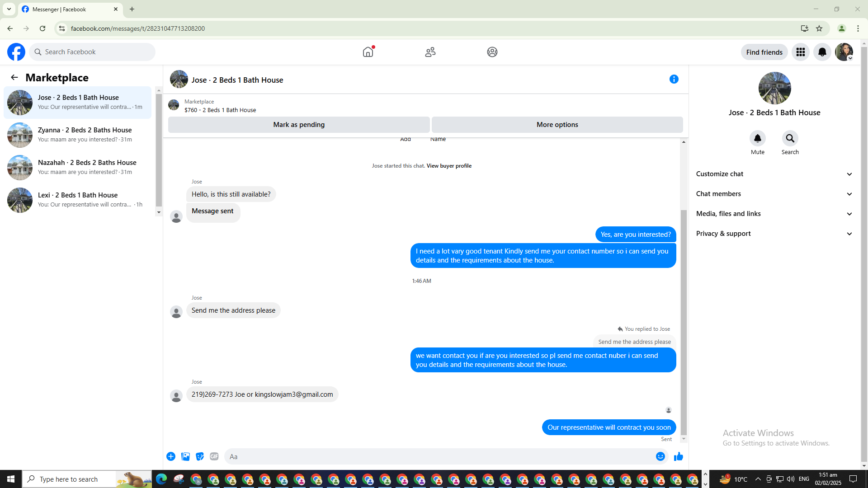Click Mark as pending button
The image size is (868, 488).
click(299, 125)
